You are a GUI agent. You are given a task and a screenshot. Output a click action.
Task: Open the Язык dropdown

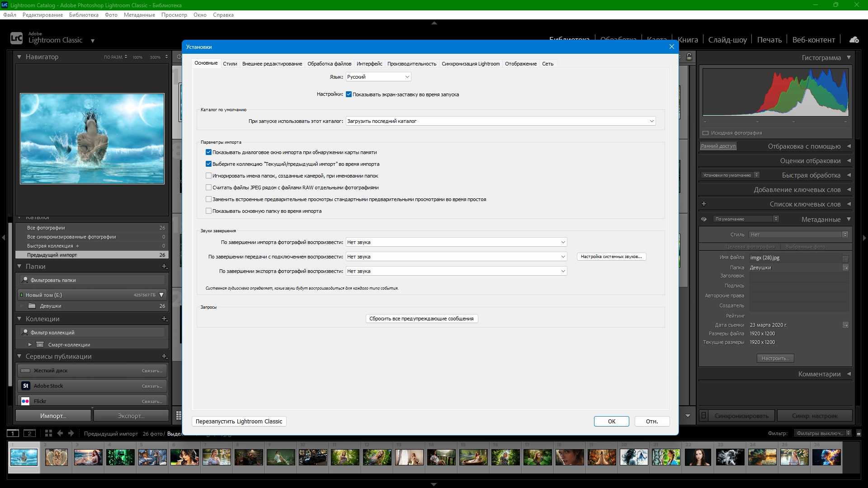[x=378, y=76]
